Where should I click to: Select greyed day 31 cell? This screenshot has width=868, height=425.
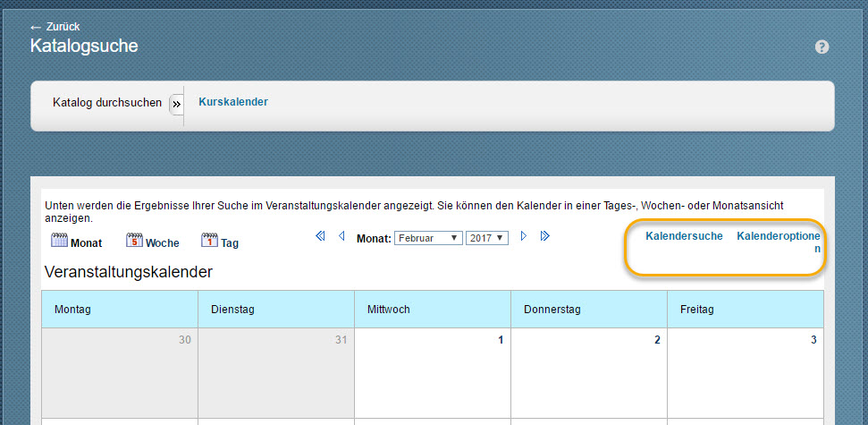click(276, 373)
